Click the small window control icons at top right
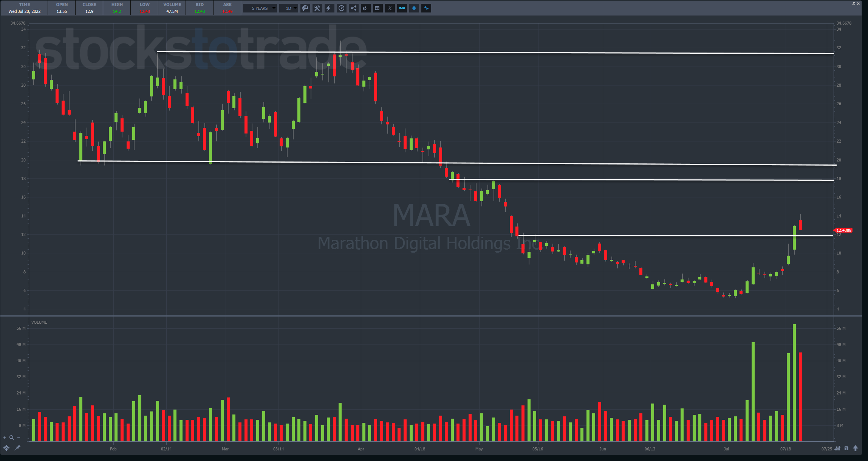 856,3
